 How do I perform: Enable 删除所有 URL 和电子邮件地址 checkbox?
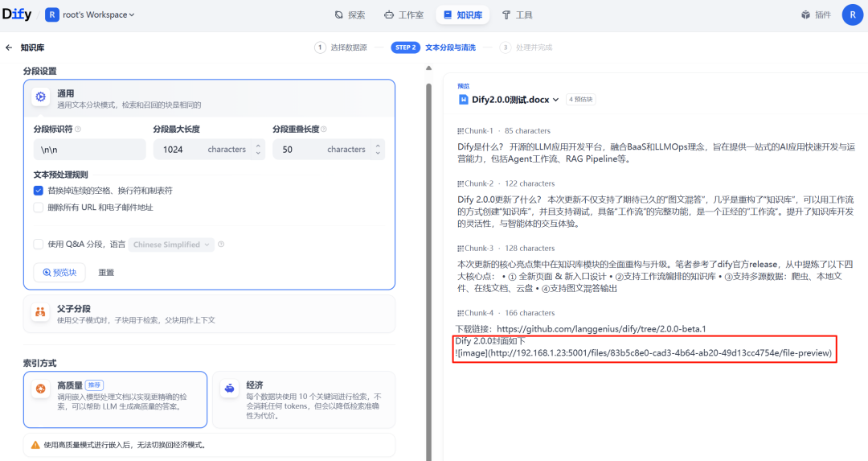[39, 207]
